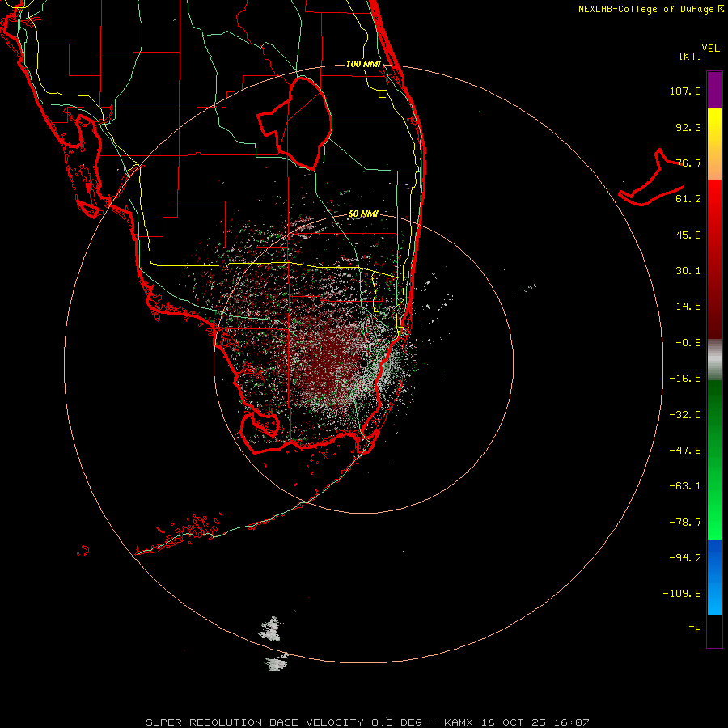The image size is (728, 728).
Task: Click the -16.5 scale label
Action: tap(685, 379)
